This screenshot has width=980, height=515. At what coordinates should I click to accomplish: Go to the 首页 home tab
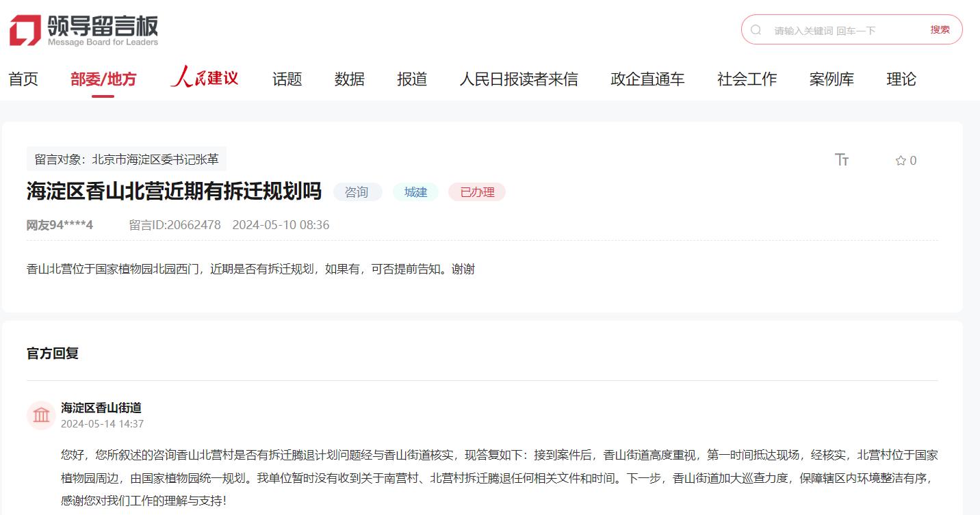point(23,79)
